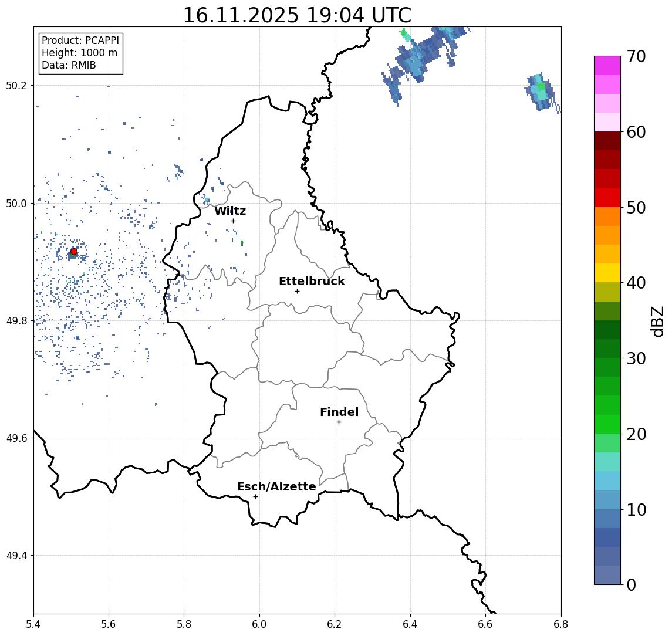The height and width of the screenshot is (636, 672).
Task: Click the Esch/Alzette city label
Action: click(x=276, y=486)
